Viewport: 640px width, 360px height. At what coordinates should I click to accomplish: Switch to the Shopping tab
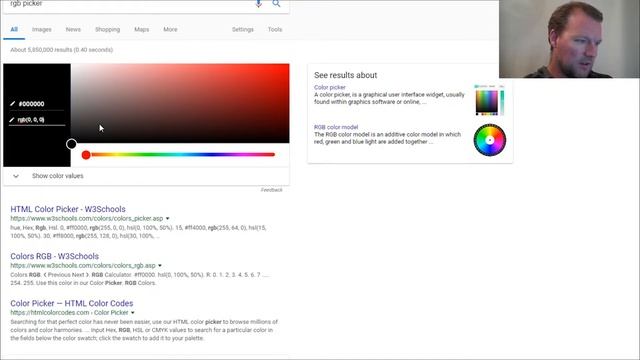pyautogui.click(x=107, y=29)
